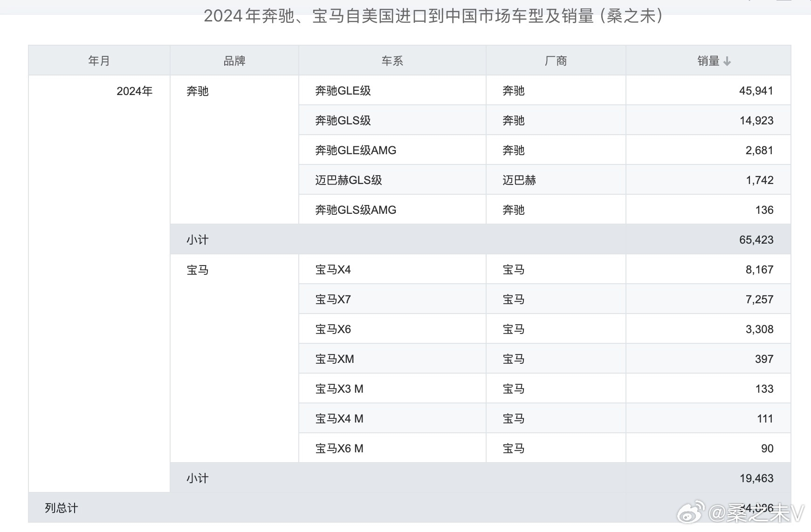The image size is (811, 532).
Task: Click the 销量 column header label
Action: point(708,61)
